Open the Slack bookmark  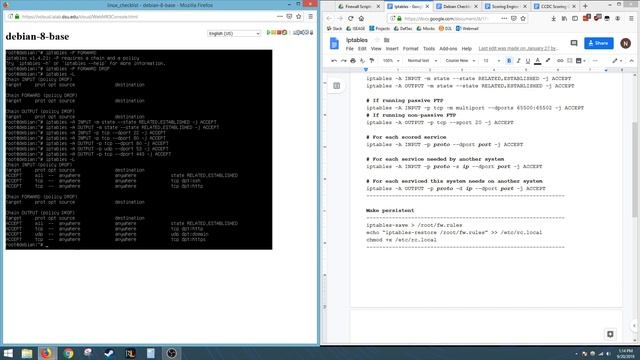(335, 29)
